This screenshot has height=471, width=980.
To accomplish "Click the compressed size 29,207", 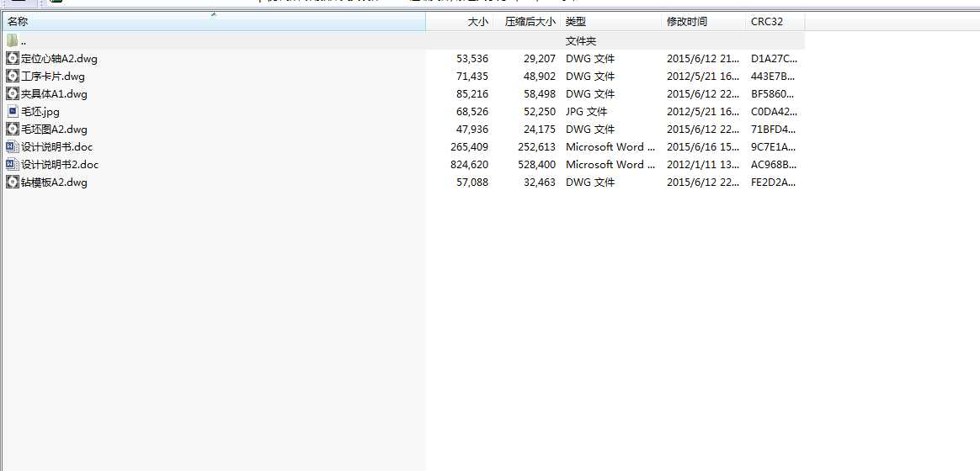I will click(540, 59).
